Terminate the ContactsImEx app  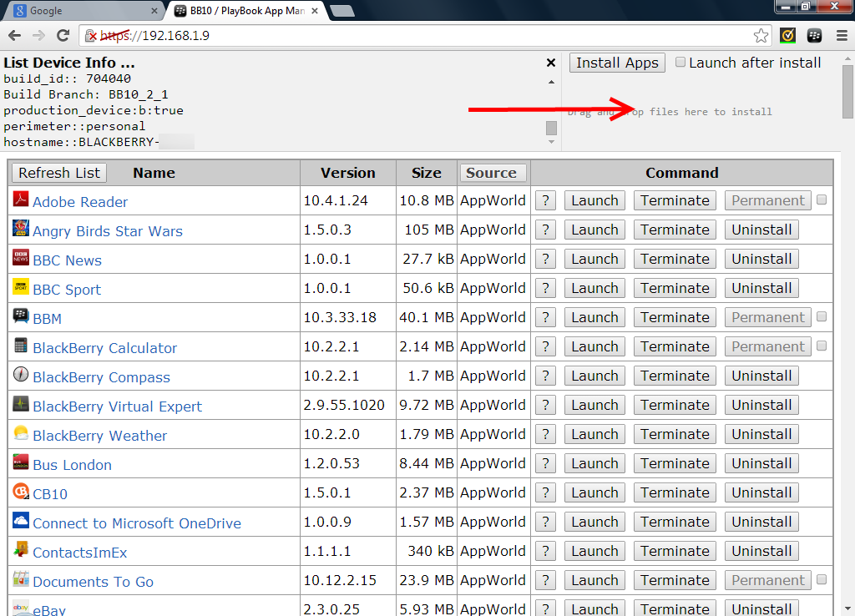[675, 551]
